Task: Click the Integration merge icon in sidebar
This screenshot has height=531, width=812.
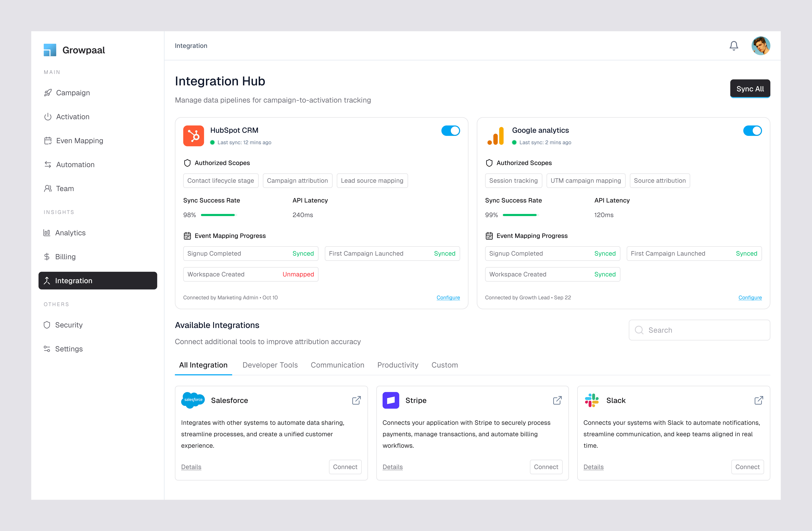Action: [x=47, y=280]
